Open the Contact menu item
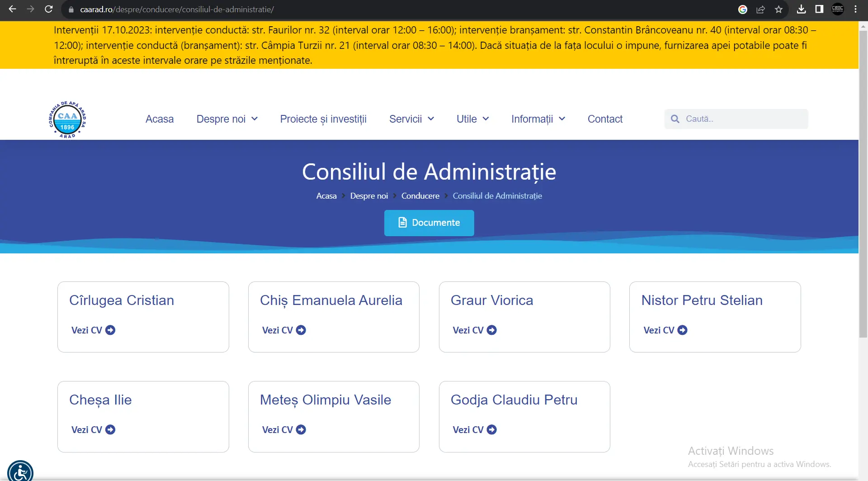The width and height of the screenshot is (868, 481). [605, 119]
